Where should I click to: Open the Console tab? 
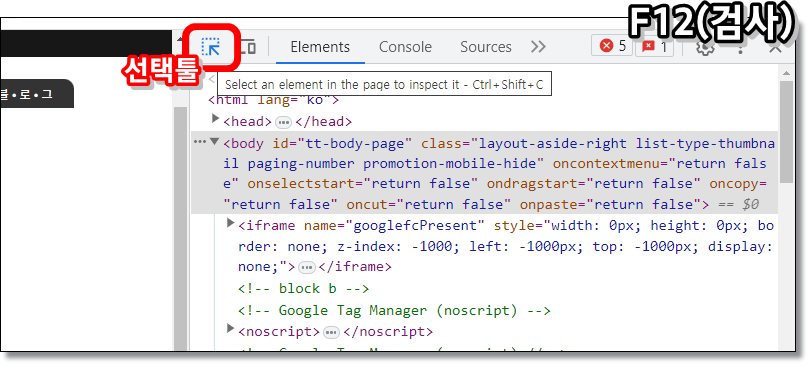[405, 47]
